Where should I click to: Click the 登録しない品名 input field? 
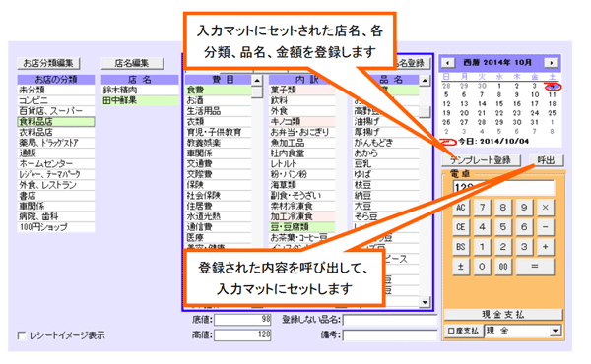(x=390, y=320)
